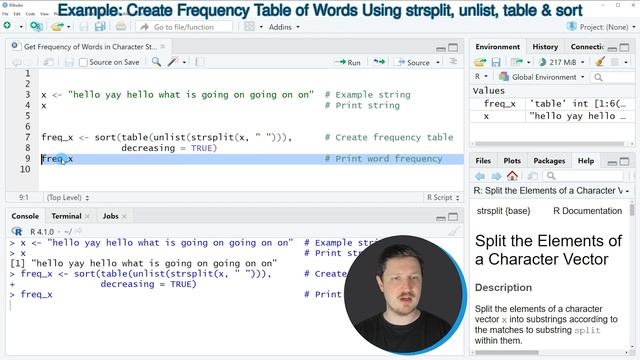Image resolution: width=640 pixels, height=360 pixels.
Task: Switch to the Packages tab
Action: coord(549,161)
